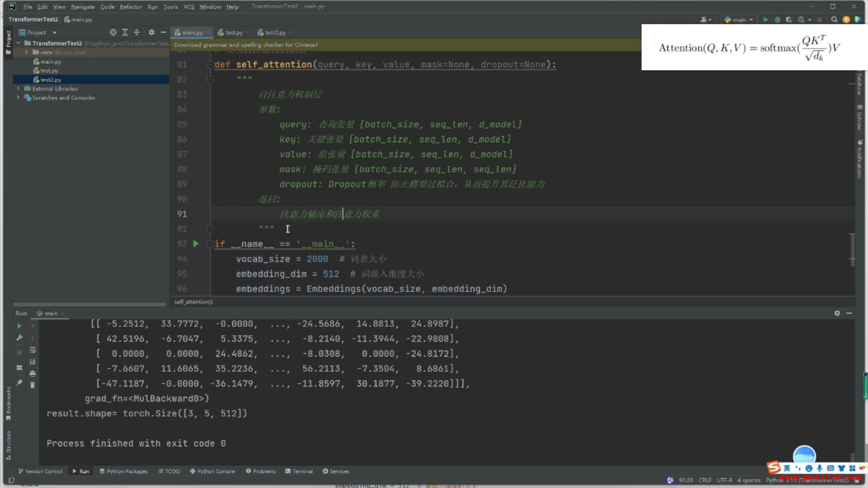
Task: Click the editor vertical scrollbar thumb
Action: point(852,249)
